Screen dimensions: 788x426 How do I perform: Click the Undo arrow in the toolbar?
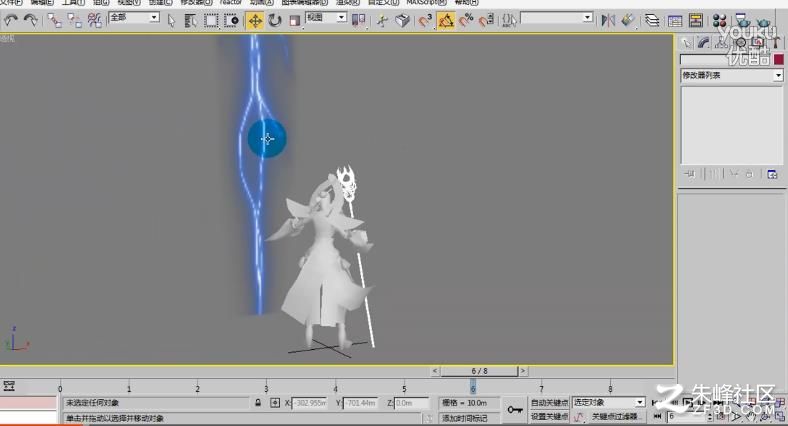coord(11,21)
